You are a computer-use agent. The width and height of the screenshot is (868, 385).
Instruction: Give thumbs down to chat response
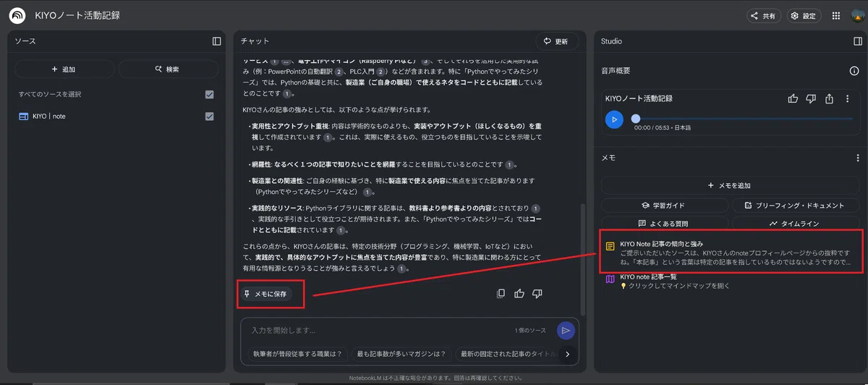point(537,293)
